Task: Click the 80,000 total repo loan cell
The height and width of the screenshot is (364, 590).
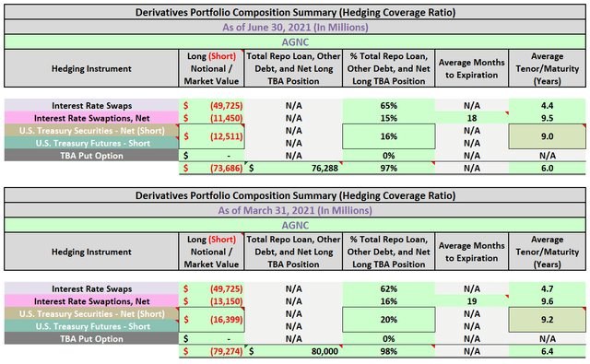Action: [293, 351]
